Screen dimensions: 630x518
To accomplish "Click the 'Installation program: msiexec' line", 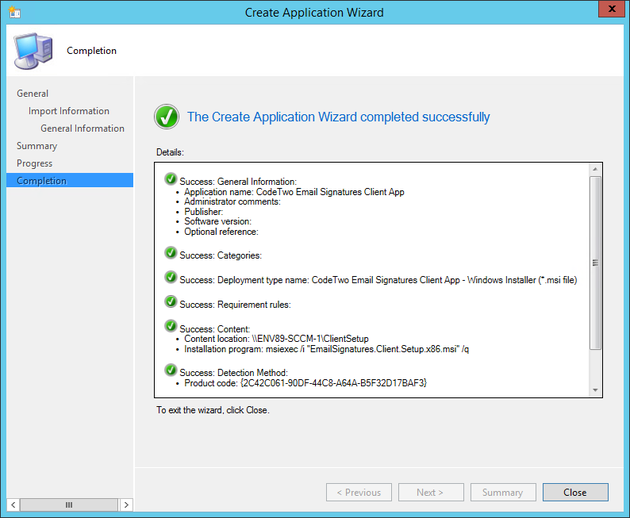I will pyautogui.click(x=327, y=349).
